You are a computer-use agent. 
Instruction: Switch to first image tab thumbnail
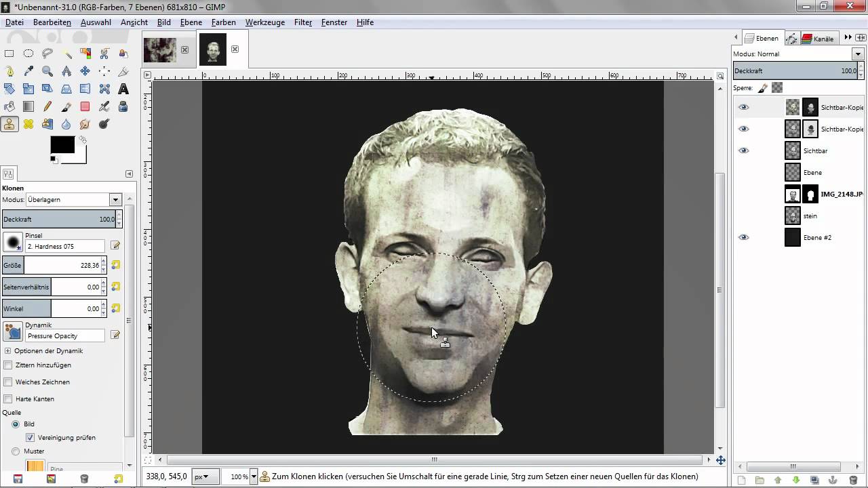[x=160, y=49]
